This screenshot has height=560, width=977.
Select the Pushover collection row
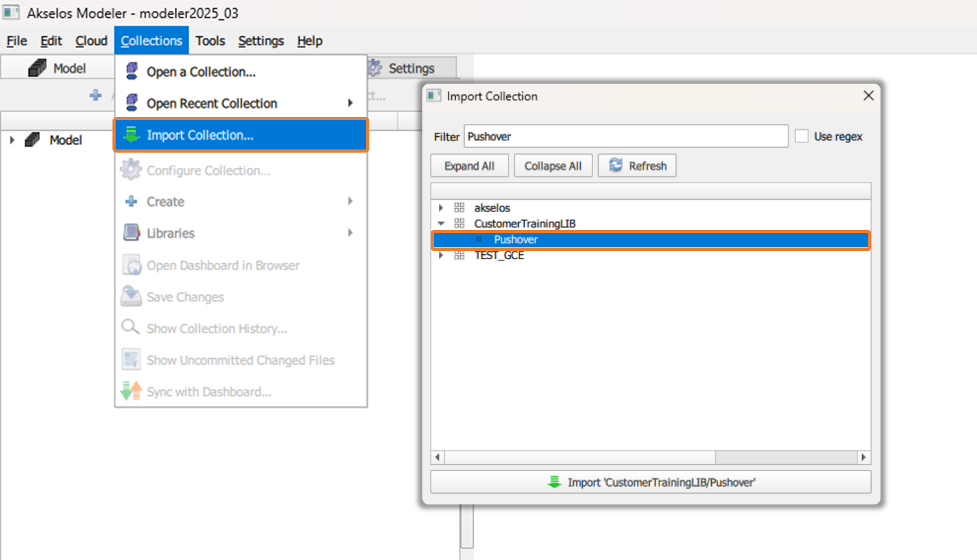pos(650,239)
